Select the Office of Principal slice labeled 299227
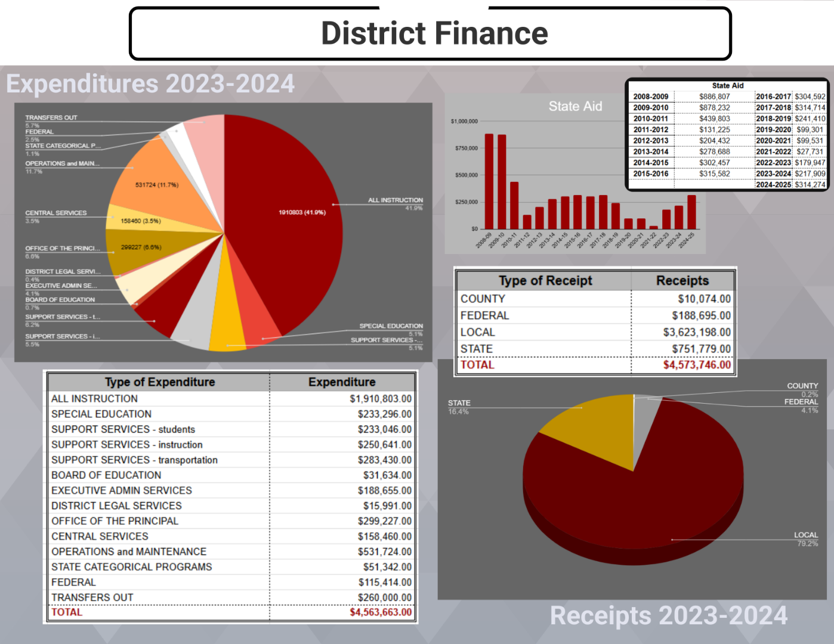Viewport: 834px width, 644px height. 141,247
